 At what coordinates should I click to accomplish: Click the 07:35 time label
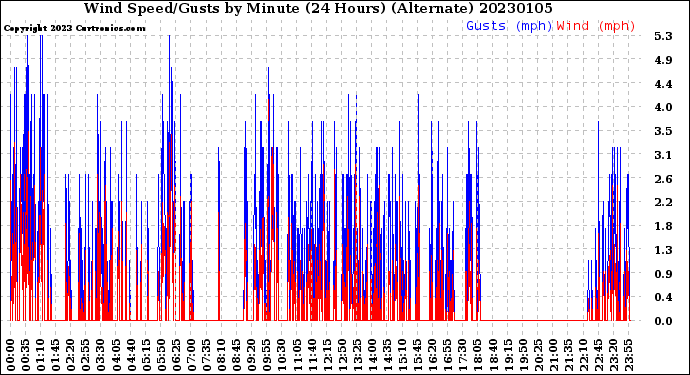tap(206, 355)
